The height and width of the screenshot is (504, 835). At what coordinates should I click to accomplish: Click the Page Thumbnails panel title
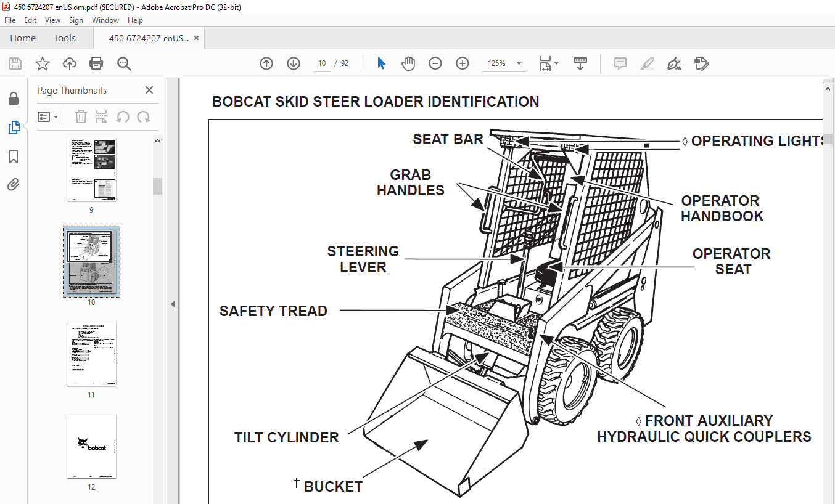[x=72, y=91]
